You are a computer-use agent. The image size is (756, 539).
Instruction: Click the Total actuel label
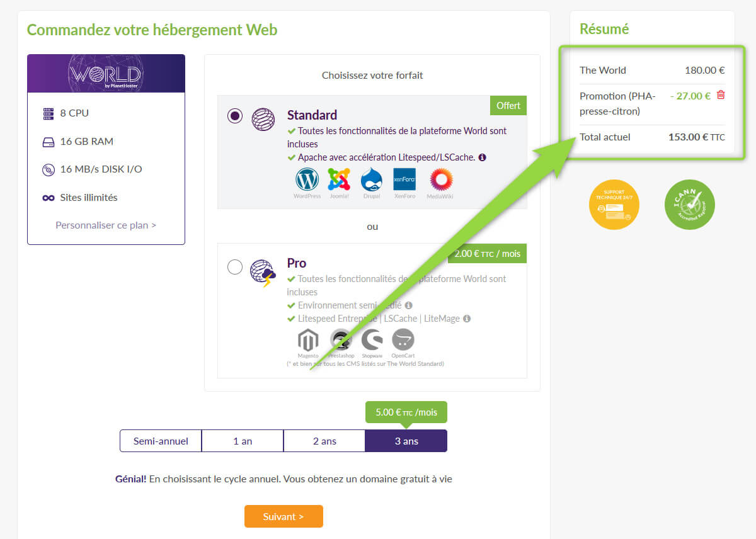605,137
